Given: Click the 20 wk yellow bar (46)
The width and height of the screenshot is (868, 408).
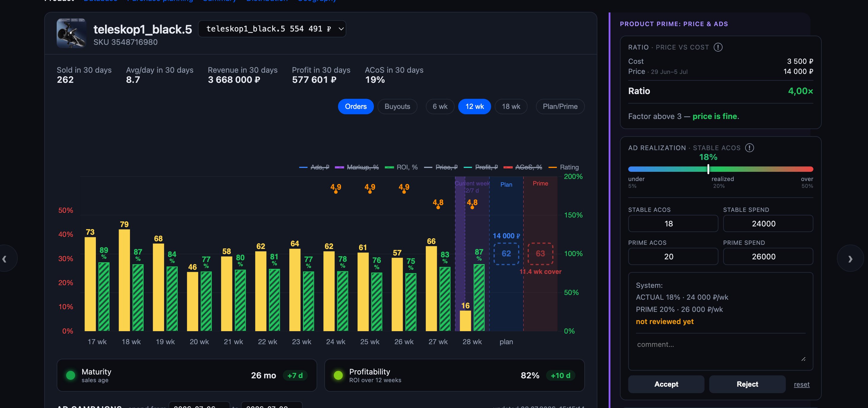Looking at the screenshot, I should pyautogui.click(x=192, y=301).
